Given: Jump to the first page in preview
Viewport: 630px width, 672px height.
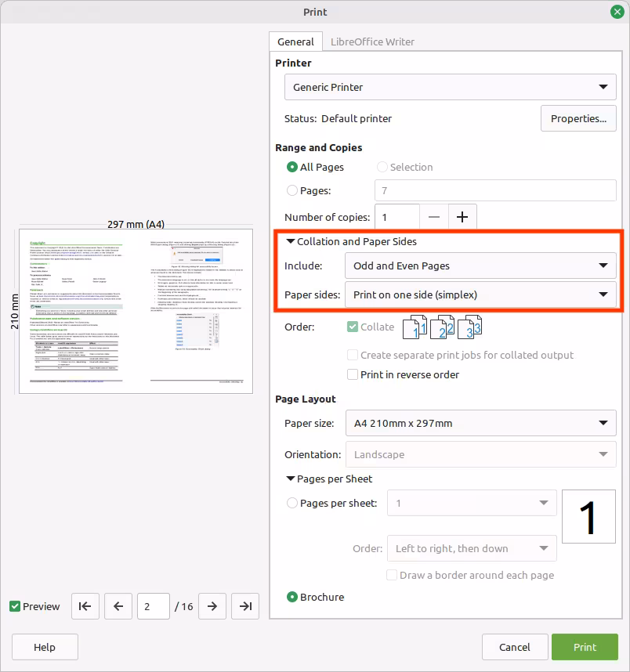Looking at the screenshot, I should pos(85,606).
